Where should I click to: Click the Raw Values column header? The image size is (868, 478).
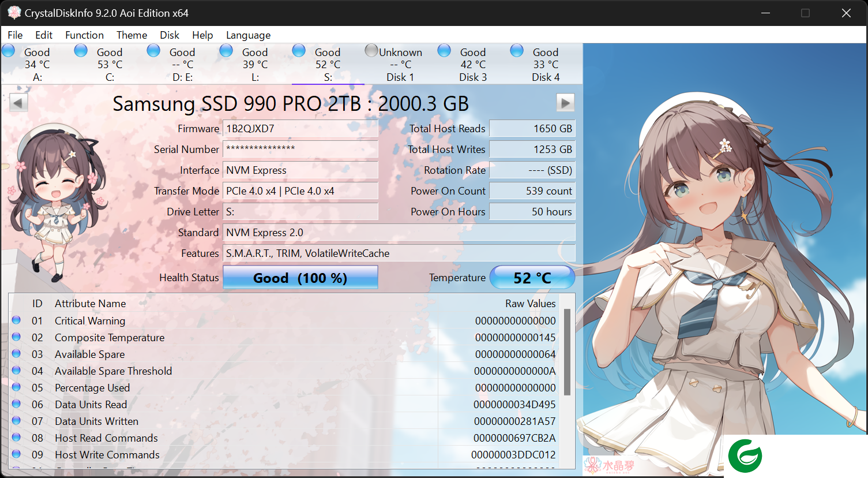coord(531,304)
